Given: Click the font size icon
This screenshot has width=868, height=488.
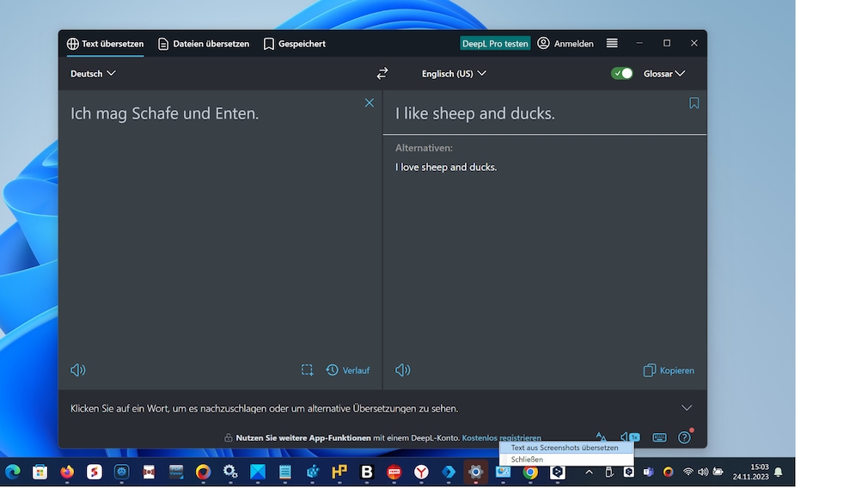Looking at the screenshot, I should pos(601,437).
